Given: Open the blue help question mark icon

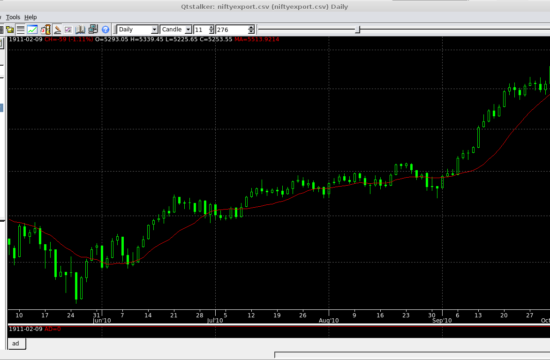Looking at the screenshot, I should click(105, 30).
